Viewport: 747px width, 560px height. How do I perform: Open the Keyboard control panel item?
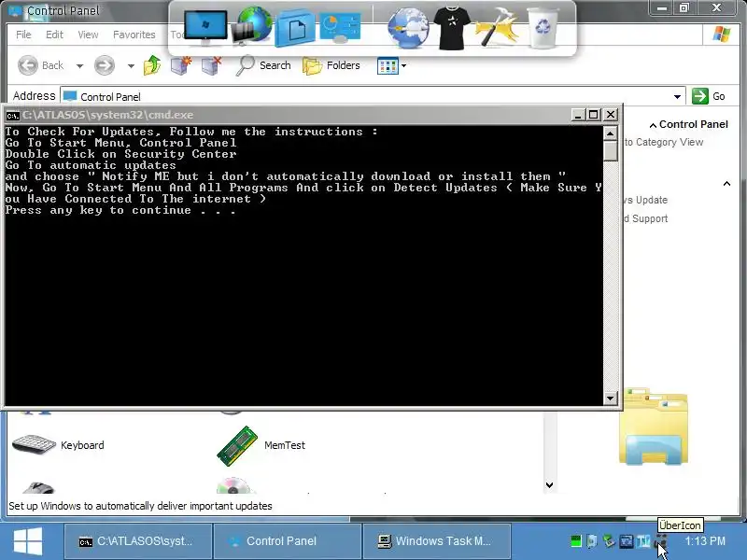click(x=58, y=445)
